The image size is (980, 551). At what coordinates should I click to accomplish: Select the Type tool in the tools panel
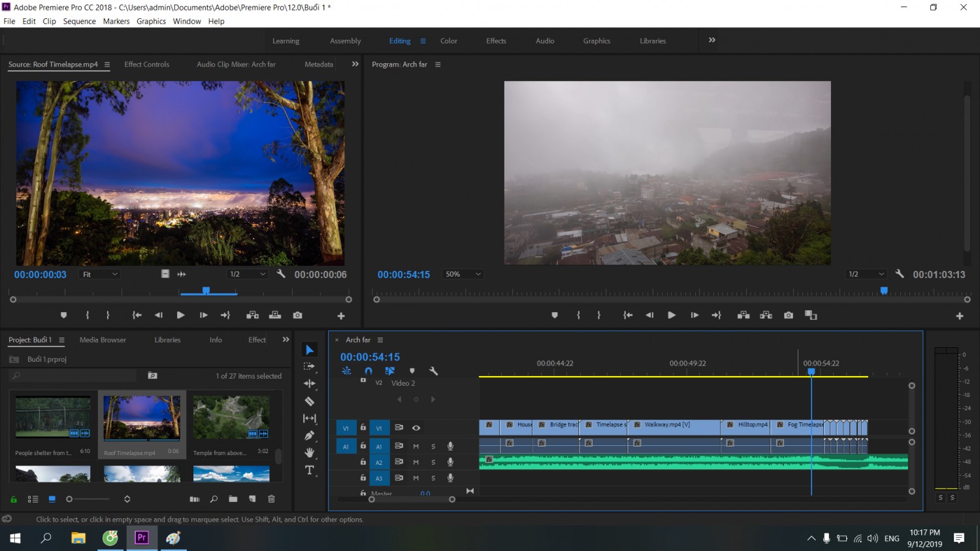click(310, 470)
